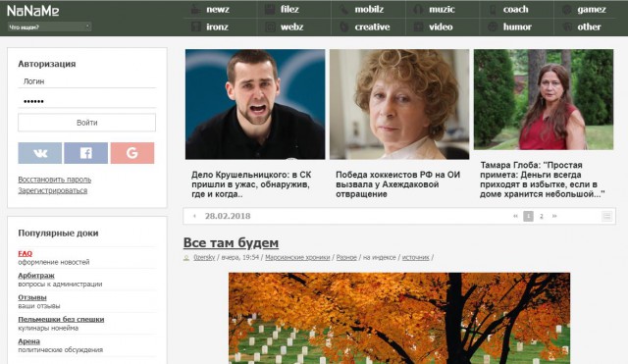Open the filez section

point(289,9)
